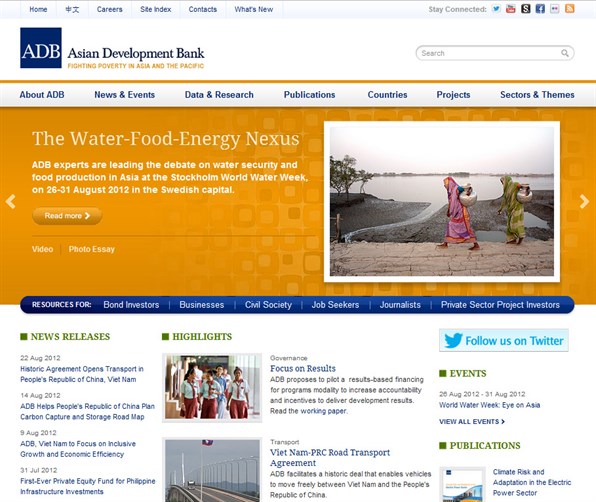Open the working paper link

[323, 411]
